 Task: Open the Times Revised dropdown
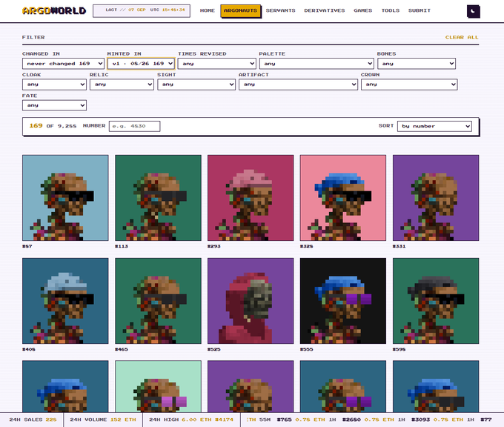pyautogui.click(x=217, y=64)
